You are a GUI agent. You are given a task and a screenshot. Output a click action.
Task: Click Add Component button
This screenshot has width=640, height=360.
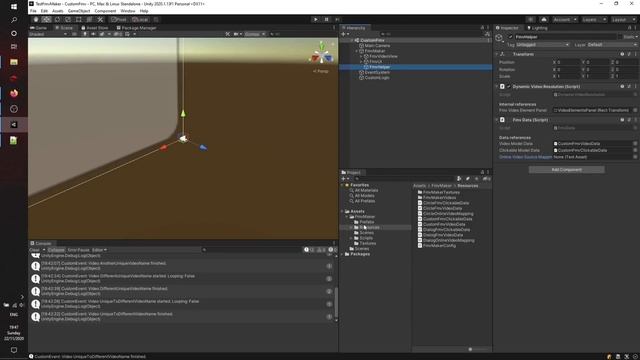(x=567, y=169)
